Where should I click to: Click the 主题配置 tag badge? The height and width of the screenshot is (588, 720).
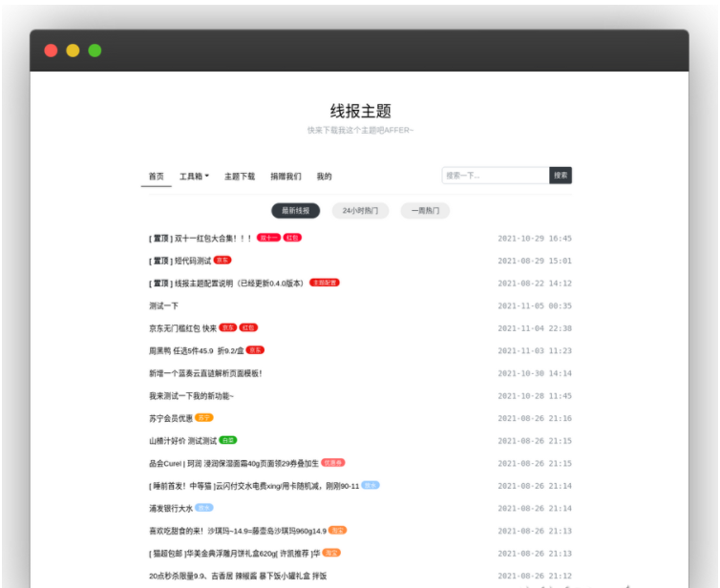(325, 283)
